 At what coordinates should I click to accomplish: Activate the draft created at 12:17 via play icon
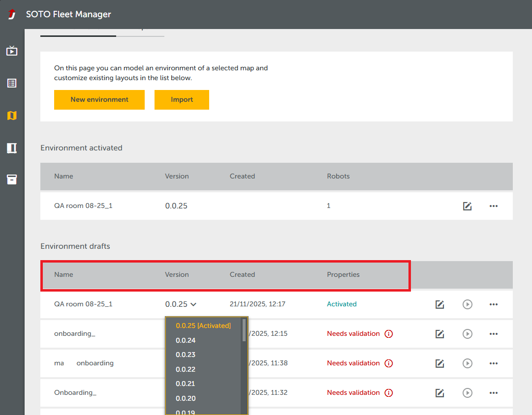coord(468,304)
